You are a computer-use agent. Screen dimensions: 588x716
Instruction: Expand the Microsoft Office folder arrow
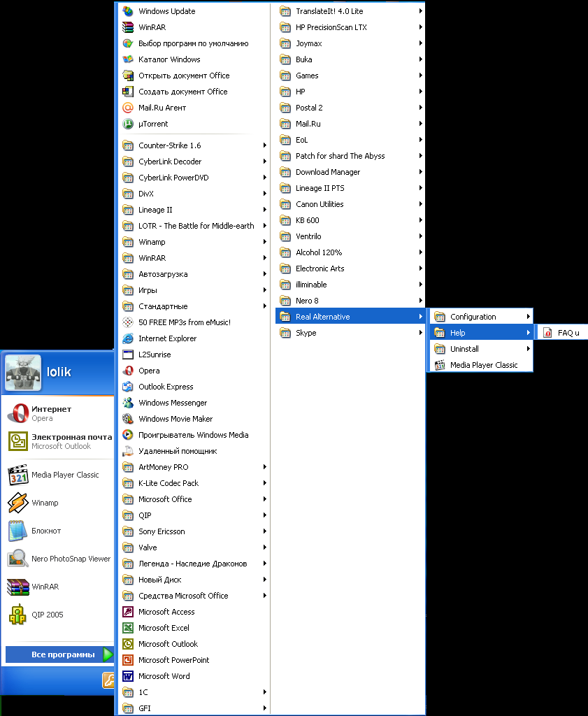point(265,499)
